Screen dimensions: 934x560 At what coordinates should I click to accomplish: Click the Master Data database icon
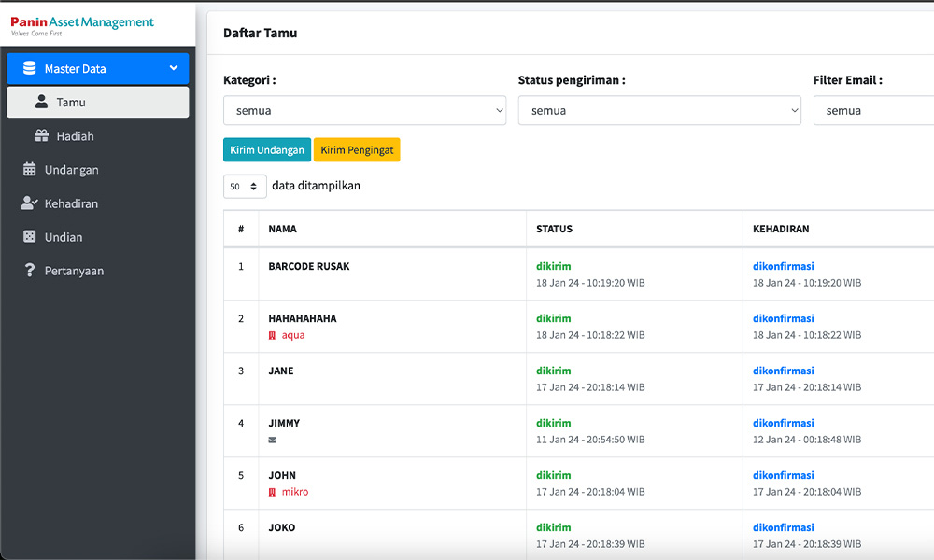click(x=29, y=68)
